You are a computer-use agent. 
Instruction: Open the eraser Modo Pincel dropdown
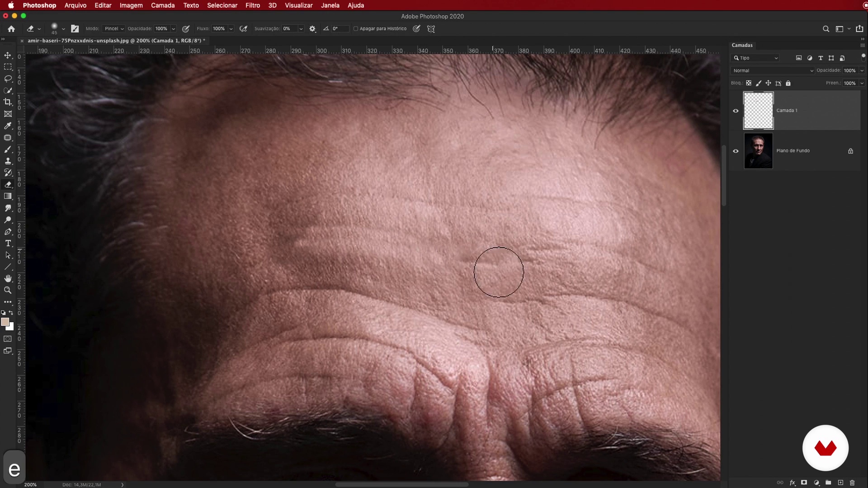point(113,28)
